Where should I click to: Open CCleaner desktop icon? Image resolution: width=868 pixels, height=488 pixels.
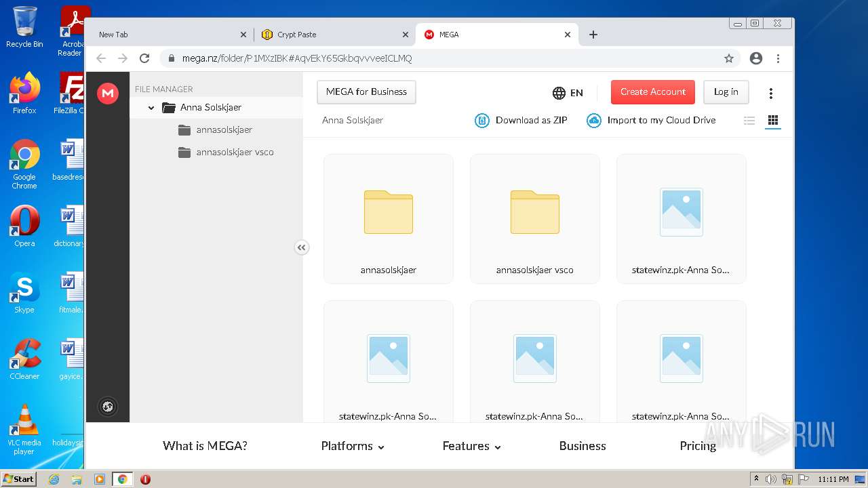pos(24,359)
